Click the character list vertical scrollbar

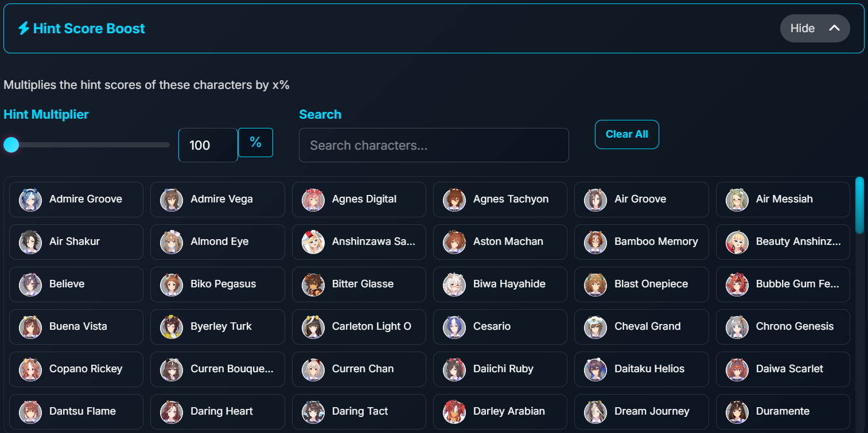click(859, 205)
